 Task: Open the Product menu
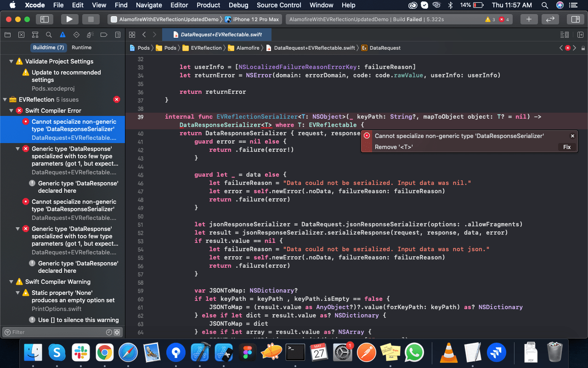[209, 5]
